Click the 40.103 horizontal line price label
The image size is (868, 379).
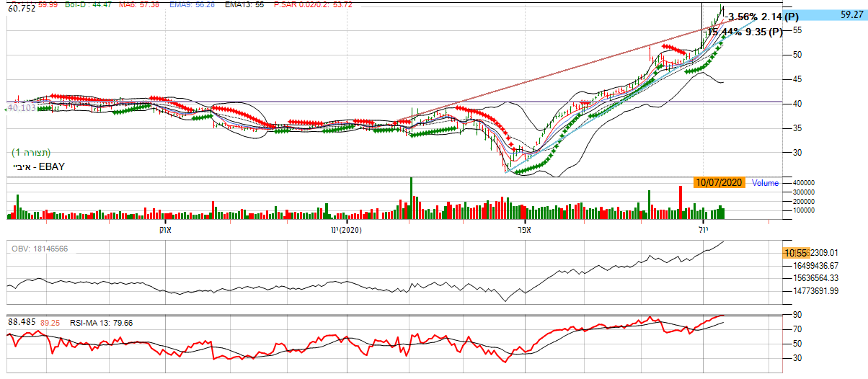(21, 108)
